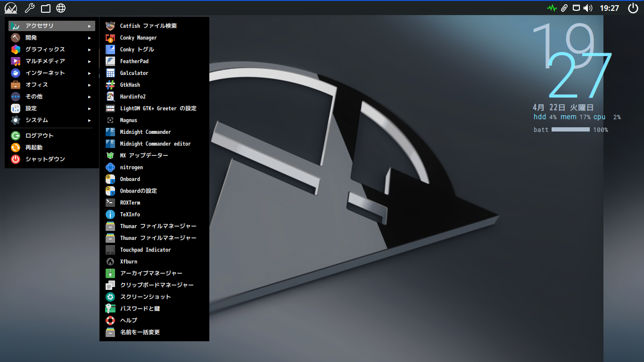644x362 pixels.
Task: Launch the web browser globe icon
Action: pos(61,8)
